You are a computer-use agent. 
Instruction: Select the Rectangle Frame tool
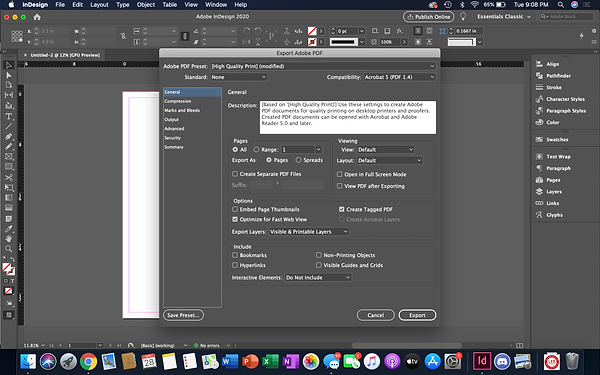[8, 157]
